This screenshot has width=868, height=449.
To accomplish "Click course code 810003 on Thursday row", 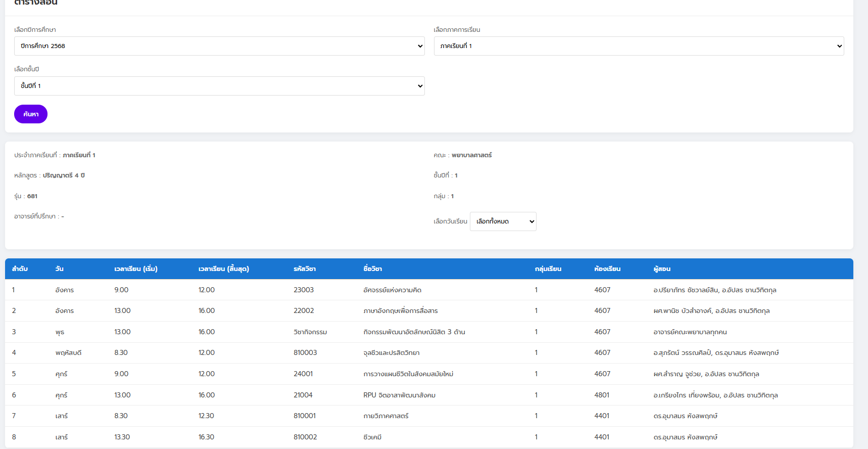I will point(305,353).
